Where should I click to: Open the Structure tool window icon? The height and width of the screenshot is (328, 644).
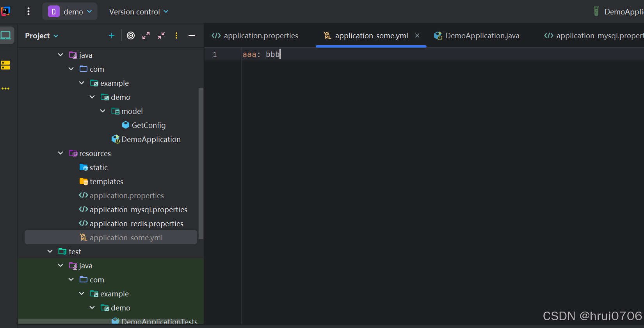coord(5,65)
